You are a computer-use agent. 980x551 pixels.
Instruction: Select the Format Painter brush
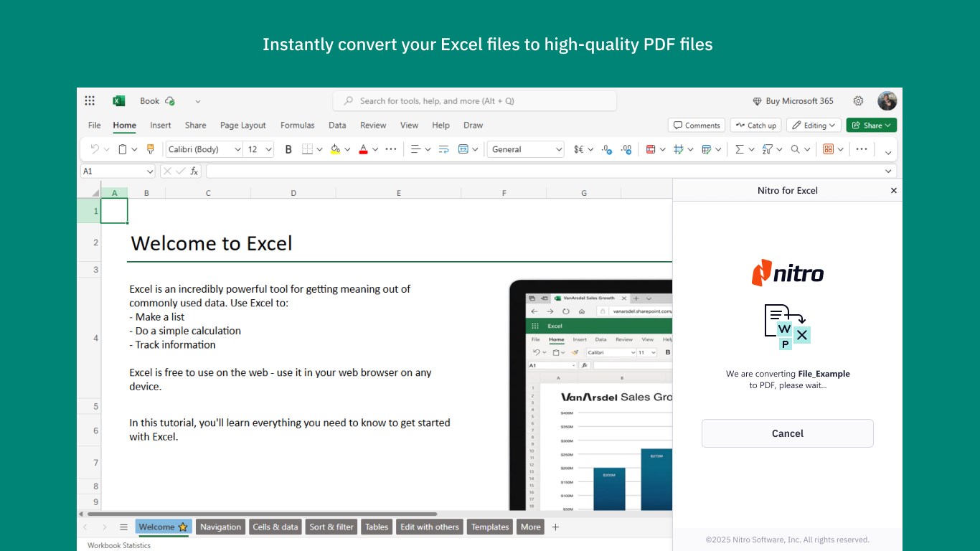pyautogui.click(x=150, y=149)
